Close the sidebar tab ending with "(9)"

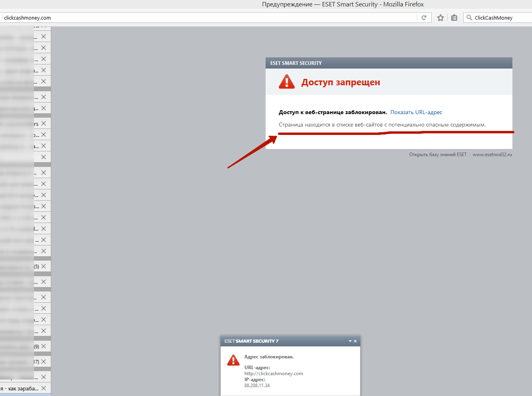tap(44, 346)
